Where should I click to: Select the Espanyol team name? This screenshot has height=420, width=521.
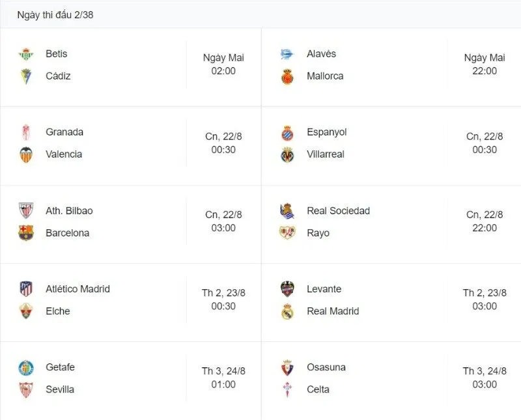click(326, 132)
